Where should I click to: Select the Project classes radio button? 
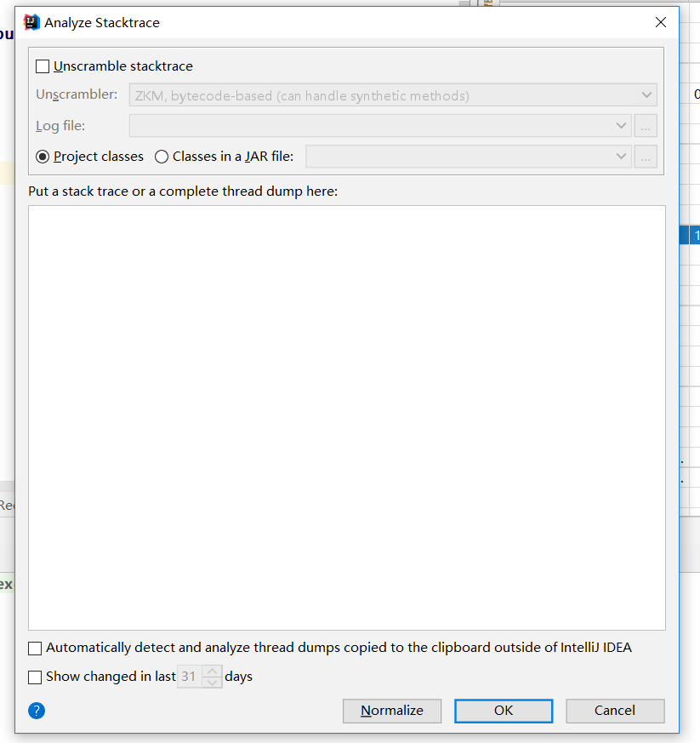tap(43, 157)
